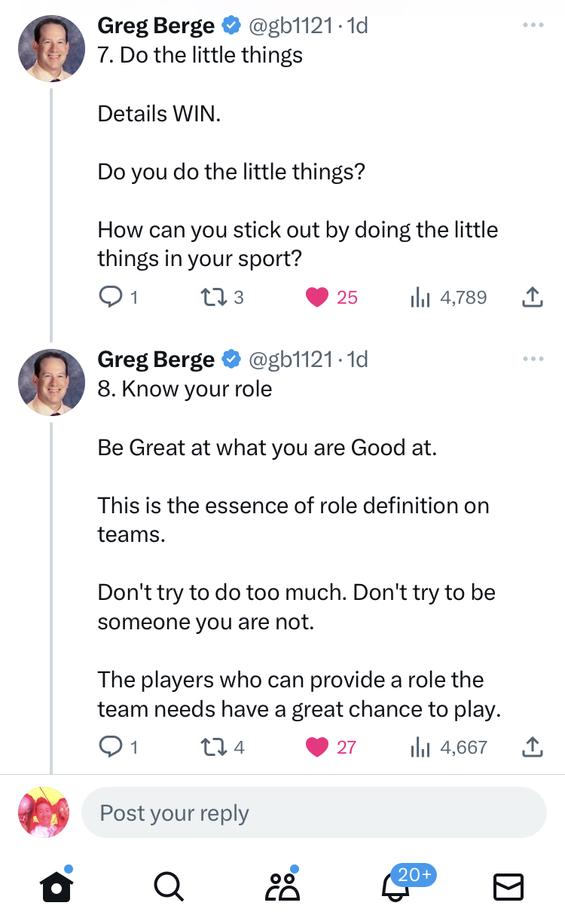Open Direct Messages envelope tab

click(508, 887)
